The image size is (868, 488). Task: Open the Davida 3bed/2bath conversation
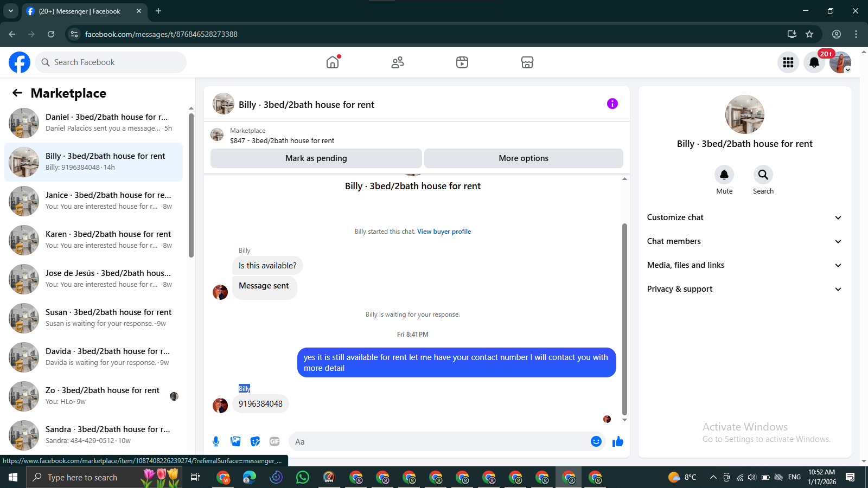[x=93, y=357]
